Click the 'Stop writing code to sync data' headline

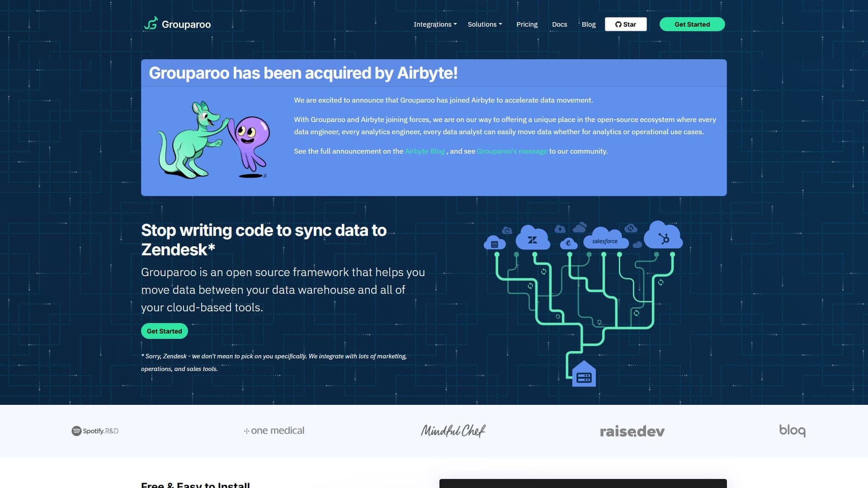click(264, 239)
